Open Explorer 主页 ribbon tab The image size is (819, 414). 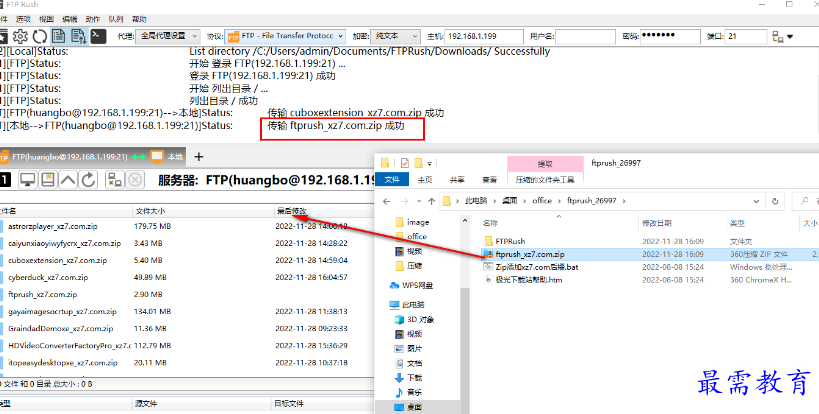425,180
